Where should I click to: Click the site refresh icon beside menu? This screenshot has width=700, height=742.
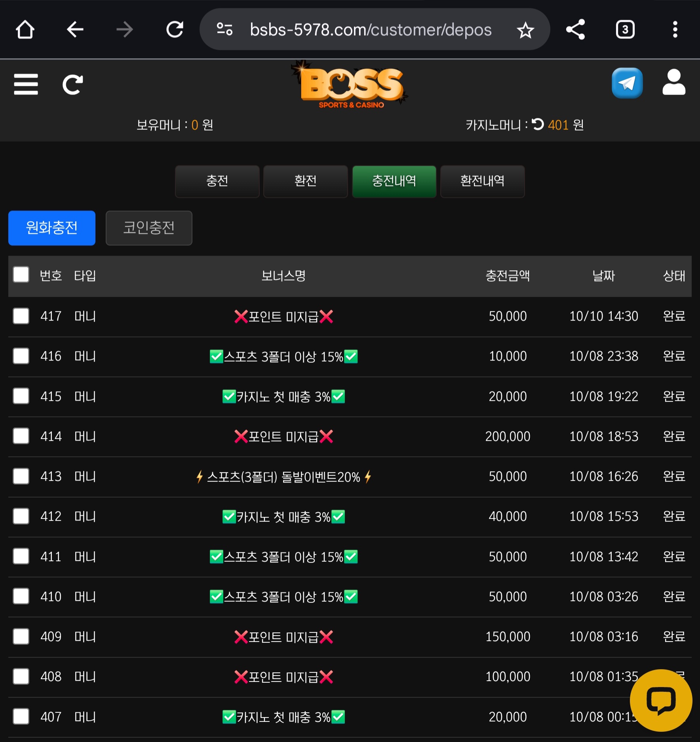pos(73,84)
